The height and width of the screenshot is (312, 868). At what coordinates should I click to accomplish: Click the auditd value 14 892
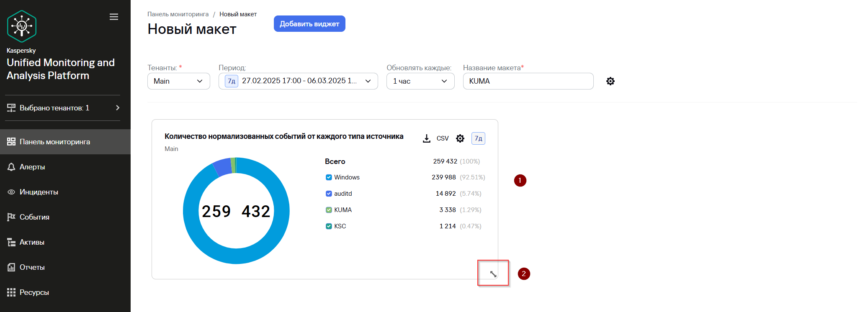tap(446, 194)
